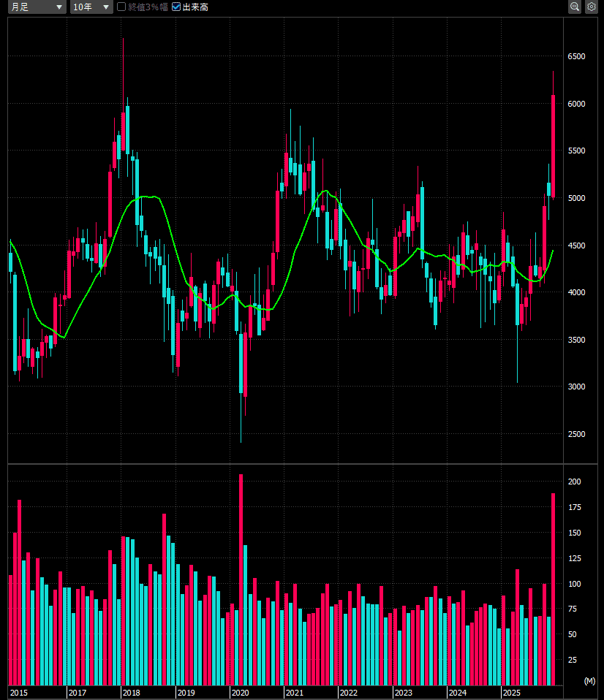
Task: Uncheck the 出来高 volume checkbox
Action: tap(176, 7)
